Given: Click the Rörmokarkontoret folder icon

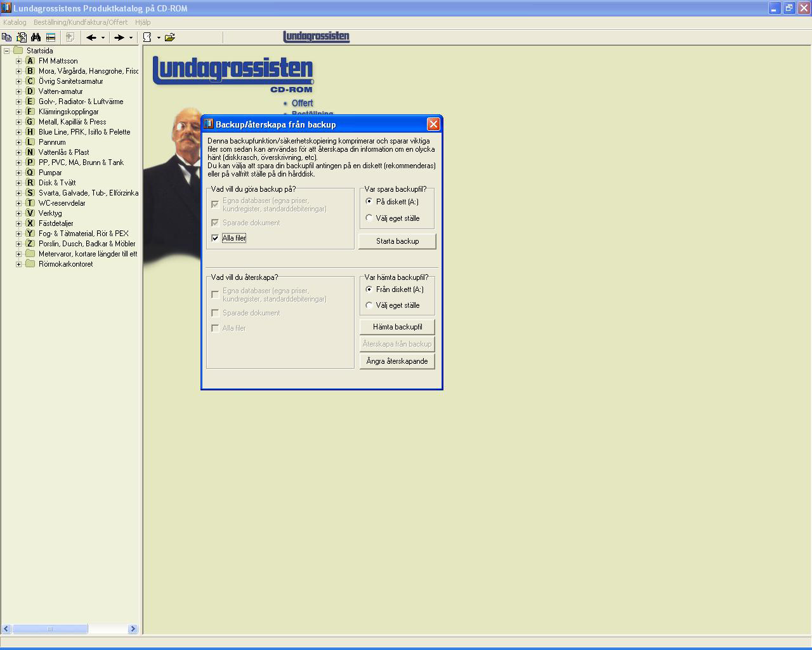Looking at the screenshot, I should pos(30,264).
